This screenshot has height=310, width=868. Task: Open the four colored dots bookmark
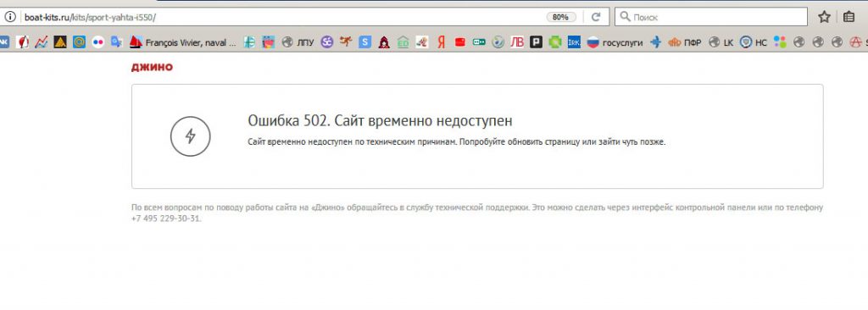click(x=780, y=42)
